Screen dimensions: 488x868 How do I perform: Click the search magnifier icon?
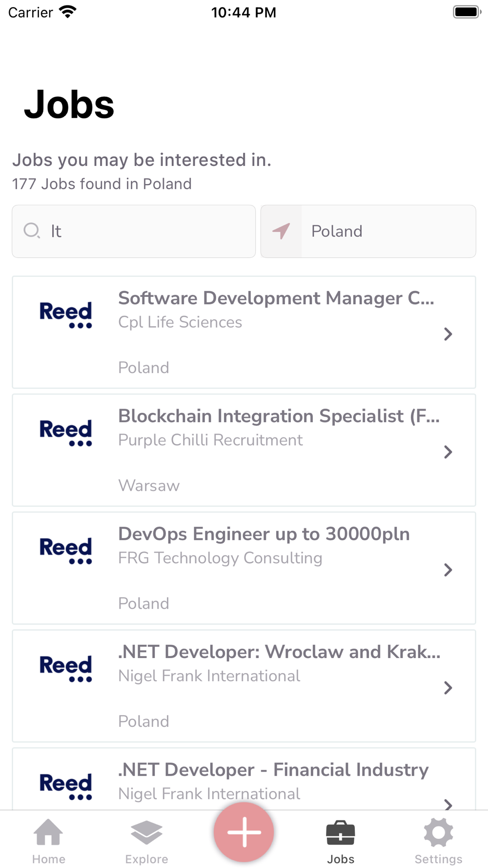point(32,230)
